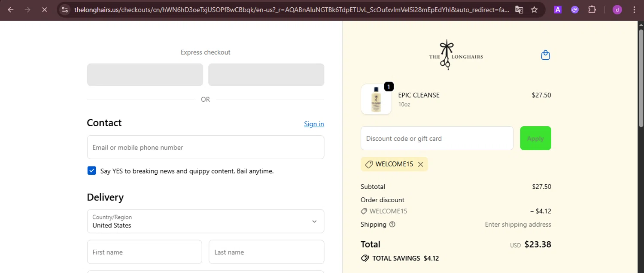Click the browser address bar URL
The width and height of the screenshot is (644, 273).
coord(292,9)
